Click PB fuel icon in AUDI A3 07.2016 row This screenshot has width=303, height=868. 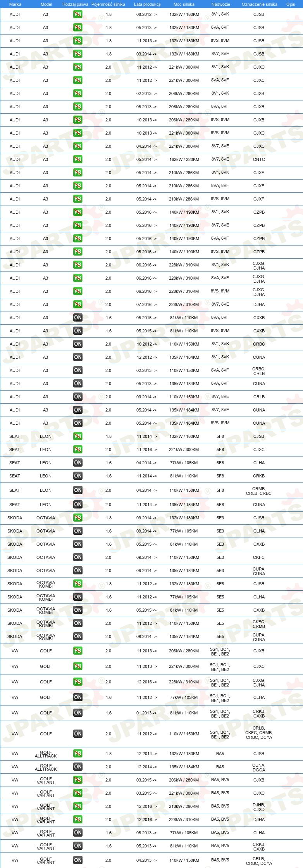click(x=77, y=304)
